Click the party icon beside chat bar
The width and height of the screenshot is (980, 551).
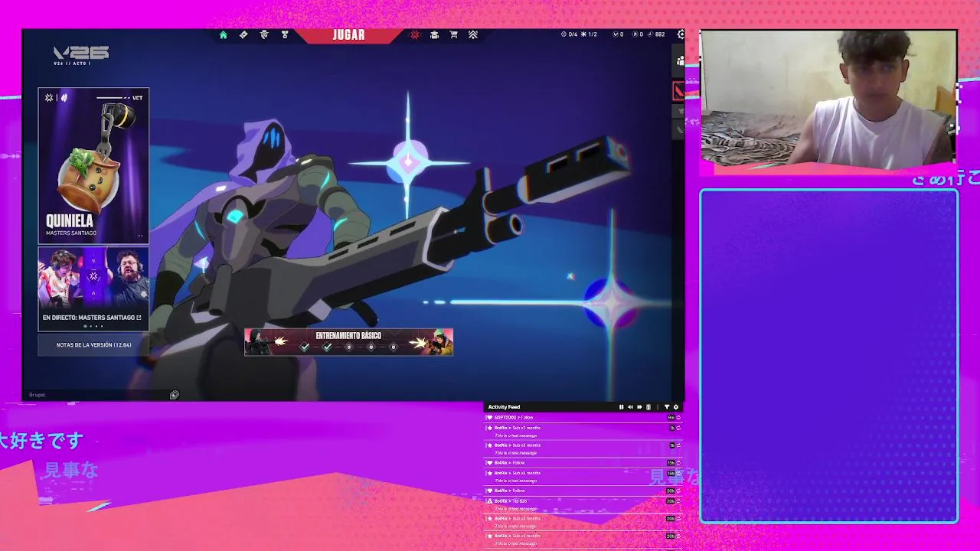175,395
